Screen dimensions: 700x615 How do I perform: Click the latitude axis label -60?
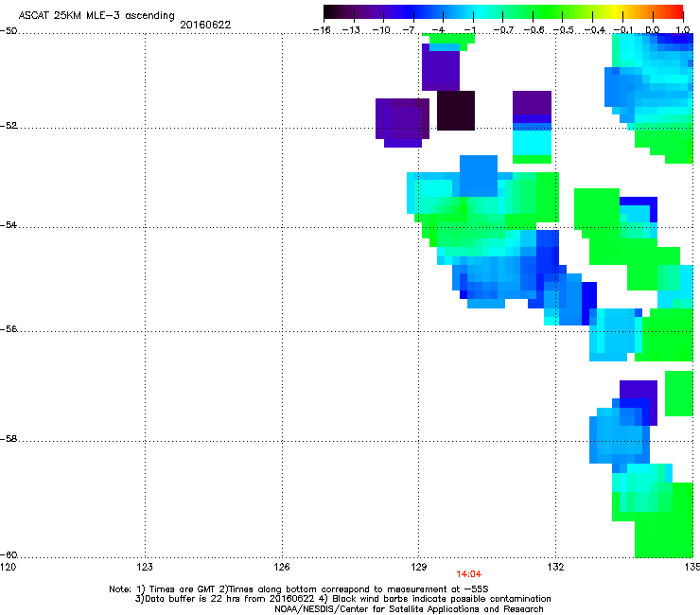click(9, 554)
